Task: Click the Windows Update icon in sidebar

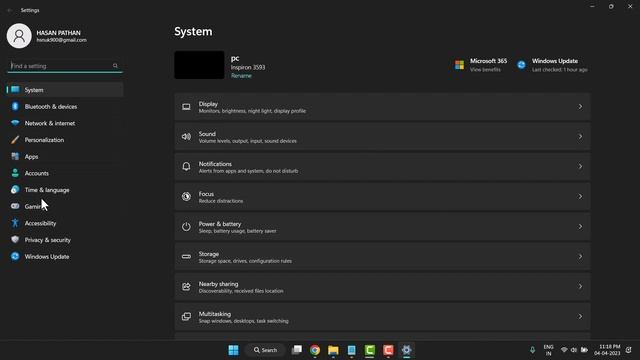Action: (x=15, y=257)
